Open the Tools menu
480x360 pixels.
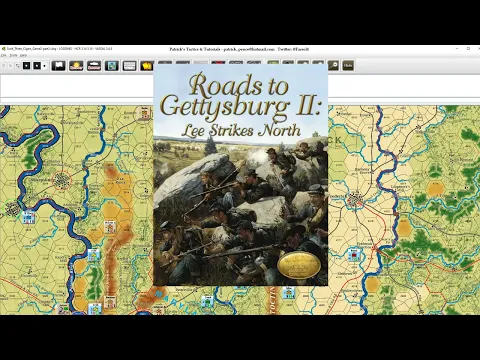[13, 55]
